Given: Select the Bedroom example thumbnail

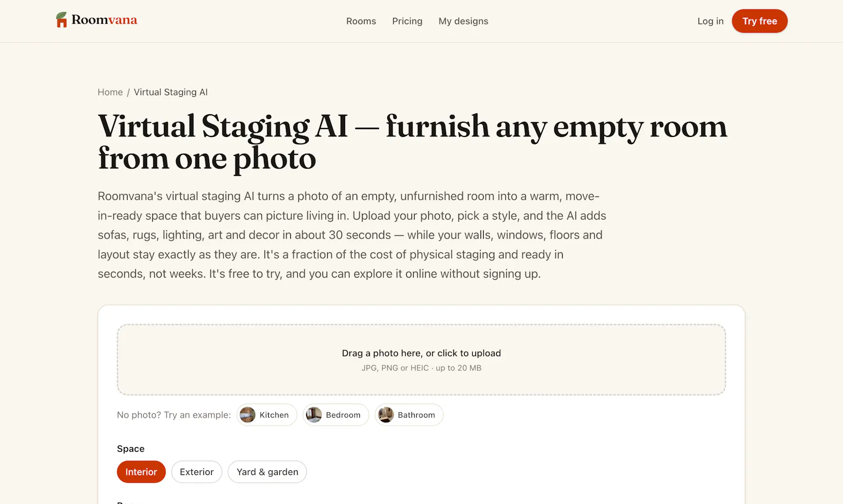Looking at the screenshot, I should click(314, 415).
